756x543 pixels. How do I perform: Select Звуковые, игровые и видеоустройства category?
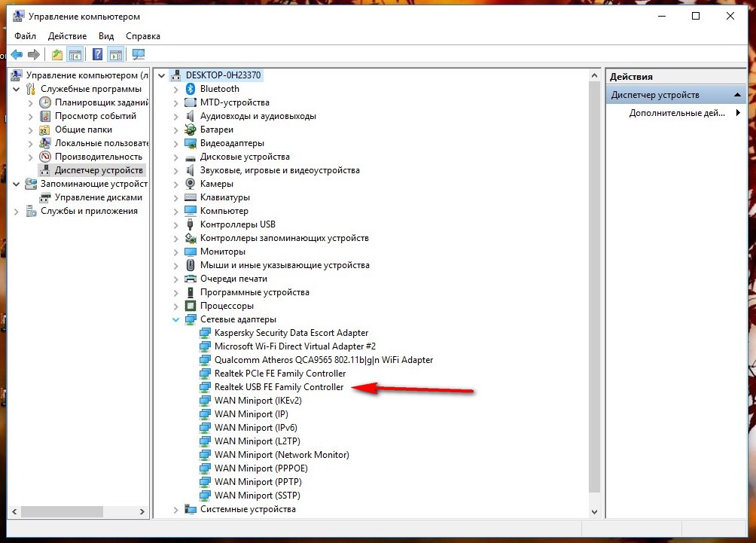tap(279, 170)
